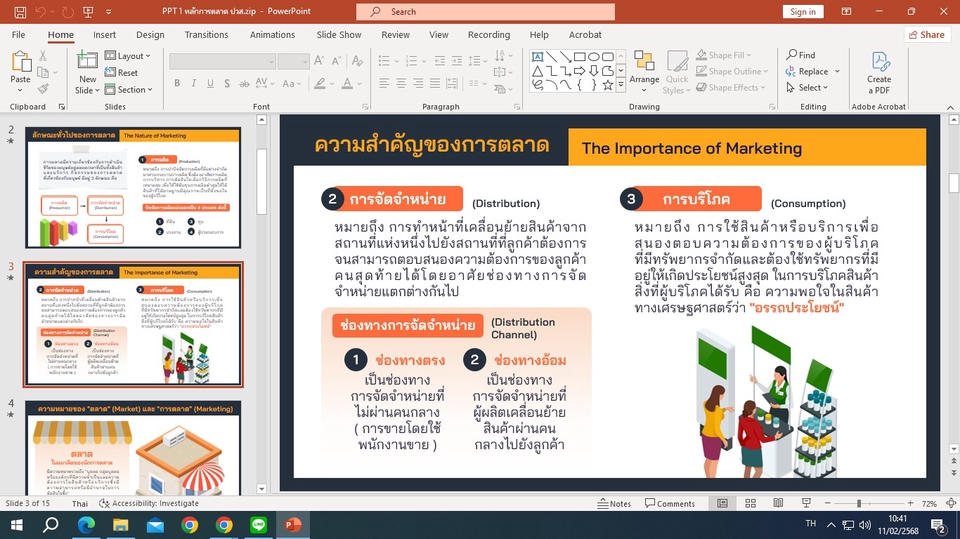
Task: Click Decrease Font Size icon
Action: coord(336,61)
